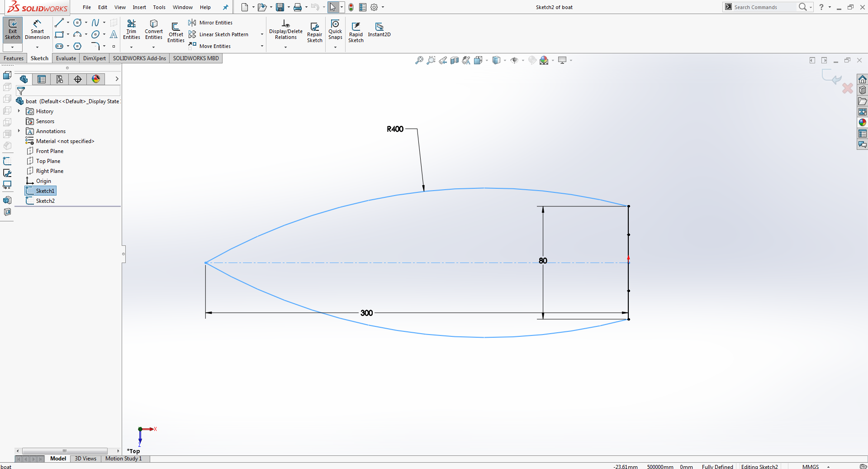Open the dropdown arrow beneath Display/Delete Relations

coord(286,47)
